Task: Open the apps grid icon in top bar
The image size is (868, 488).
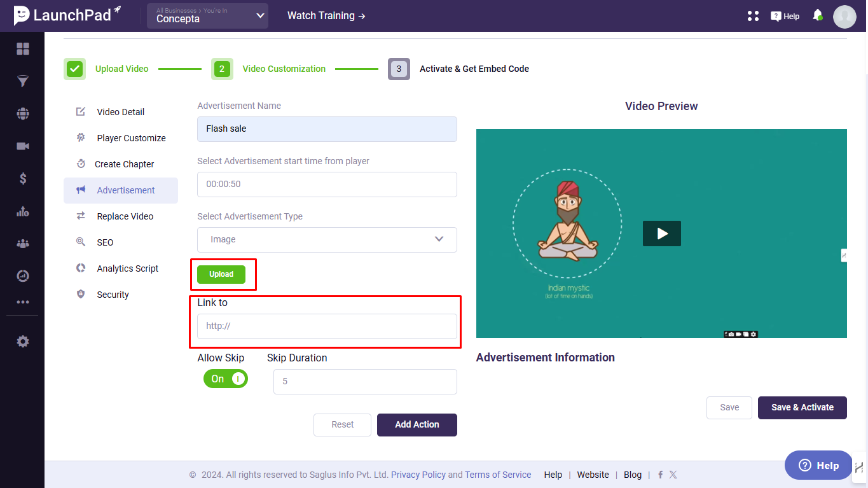Action: pyautogui.click(x=753, y=16)
